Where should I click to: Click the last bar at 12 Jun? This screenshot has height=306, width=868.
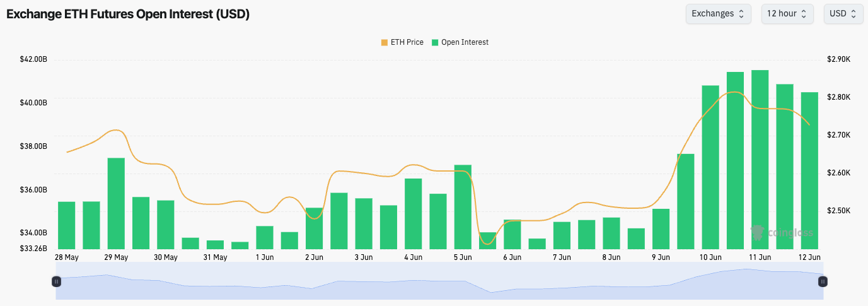tap(809, 170)
